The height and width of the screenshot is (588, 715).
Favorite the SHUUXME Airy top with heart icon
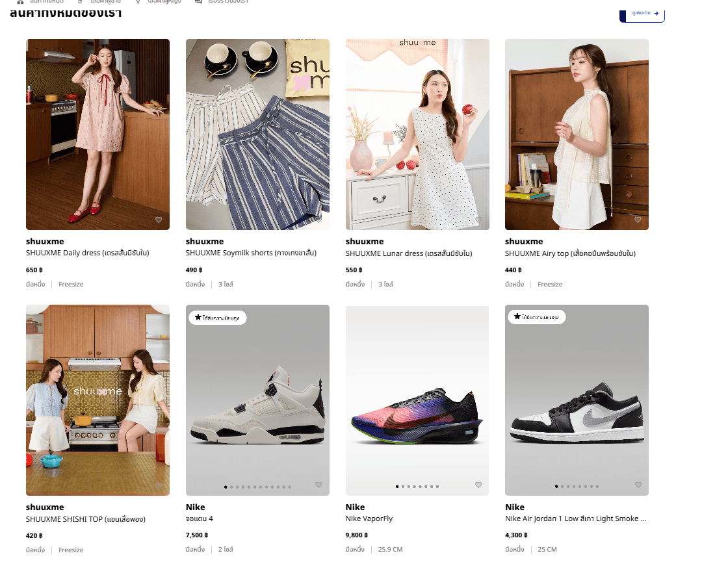638,220
